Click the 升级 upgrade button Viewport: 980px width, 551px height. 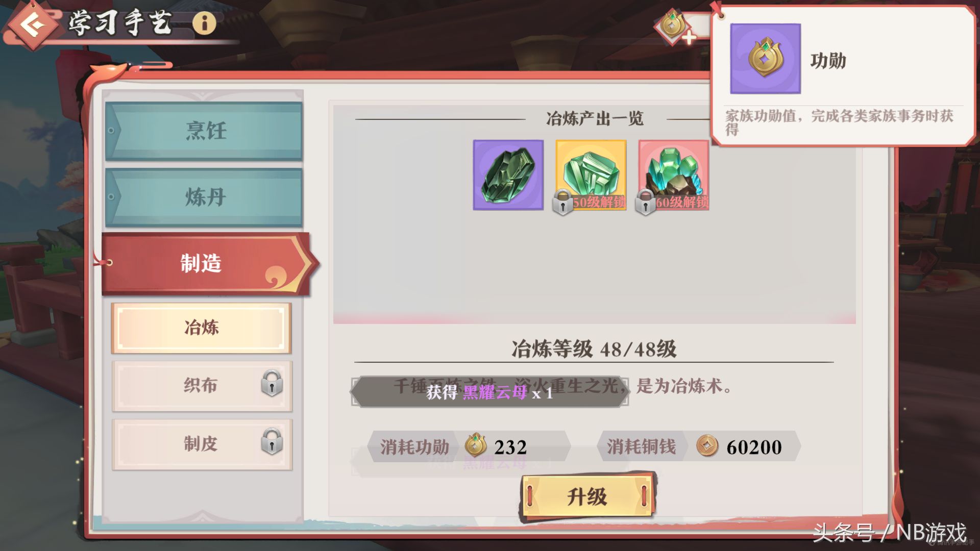587,496
